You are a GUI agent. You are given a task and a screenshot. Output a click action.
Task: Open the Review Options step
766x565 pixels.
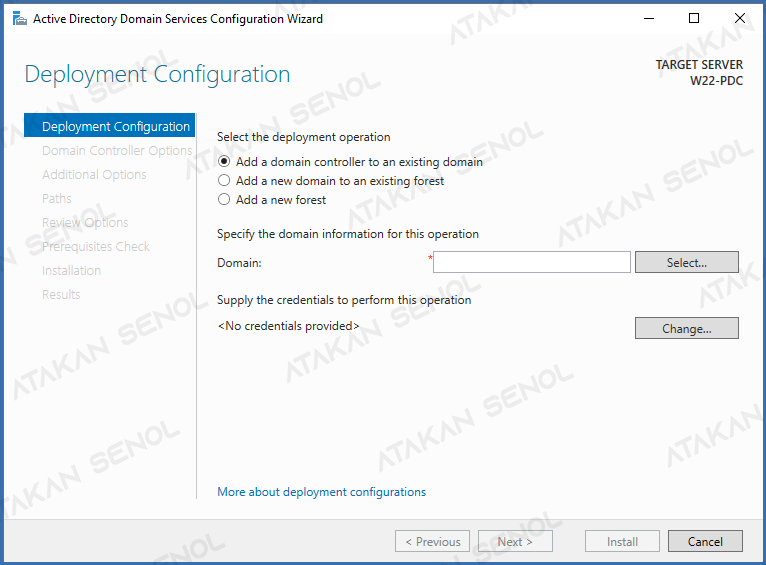point(85,222)
